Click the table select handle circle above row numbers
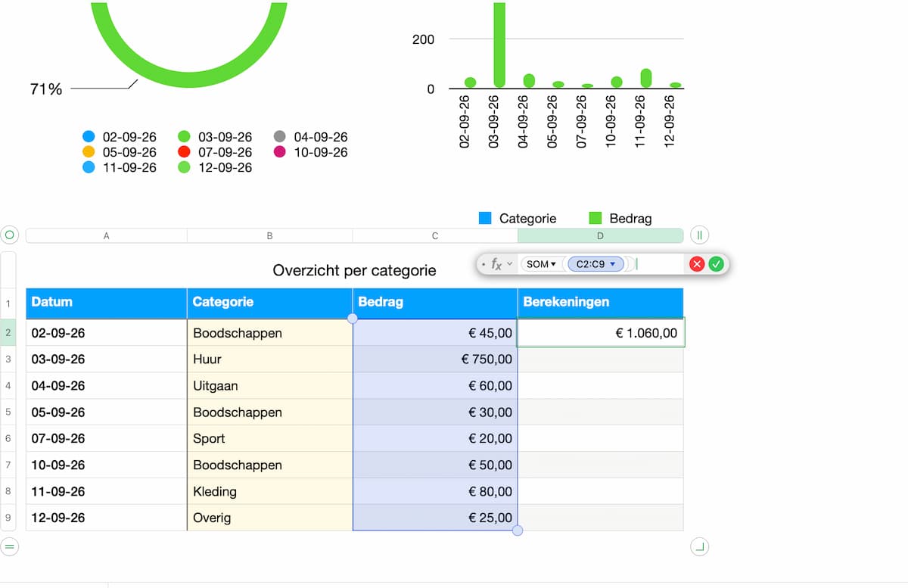The width and height of the screenshot is (908, 588). pyautogui.click(x=10, y=235)
